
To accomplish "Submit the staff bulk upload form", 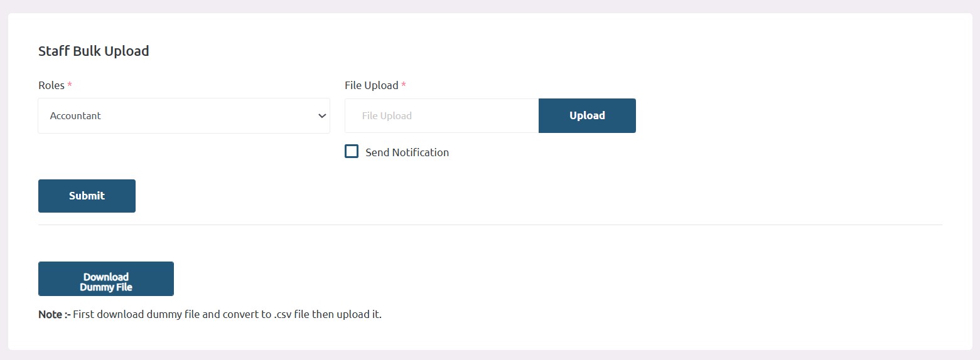I will tap(87, 196).
